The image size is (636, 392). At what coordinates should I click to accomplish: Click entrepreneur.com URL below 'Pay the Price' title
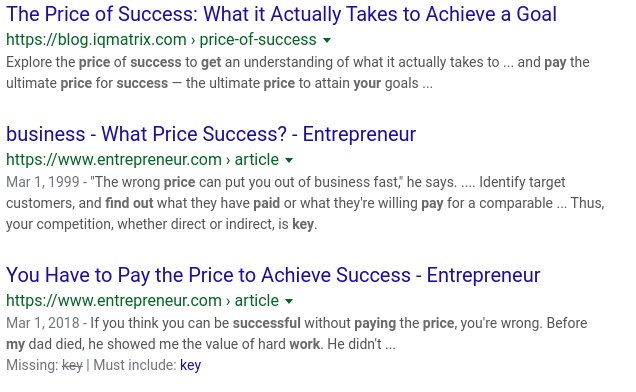[114, 301]
